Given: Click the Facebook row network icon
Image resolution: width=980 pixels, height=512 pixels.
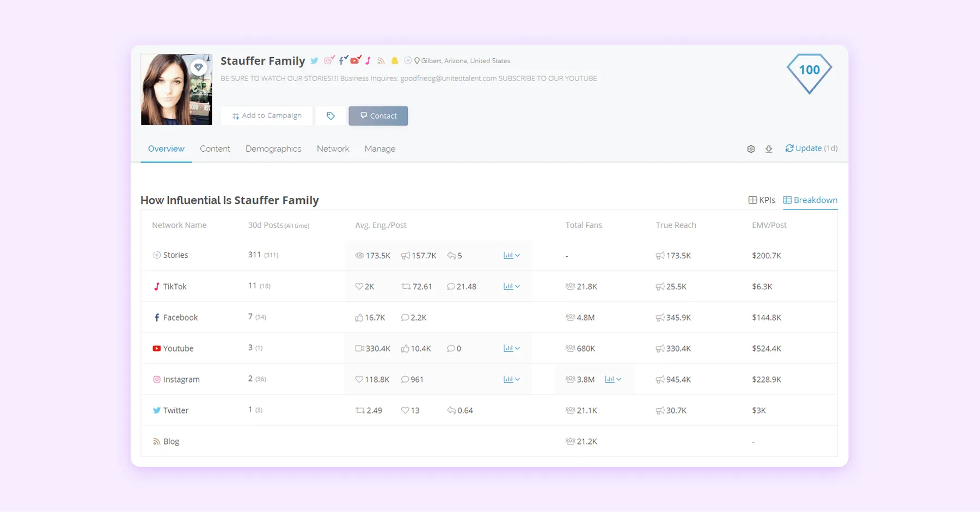Looking at the screenshot, I should 157,317.
